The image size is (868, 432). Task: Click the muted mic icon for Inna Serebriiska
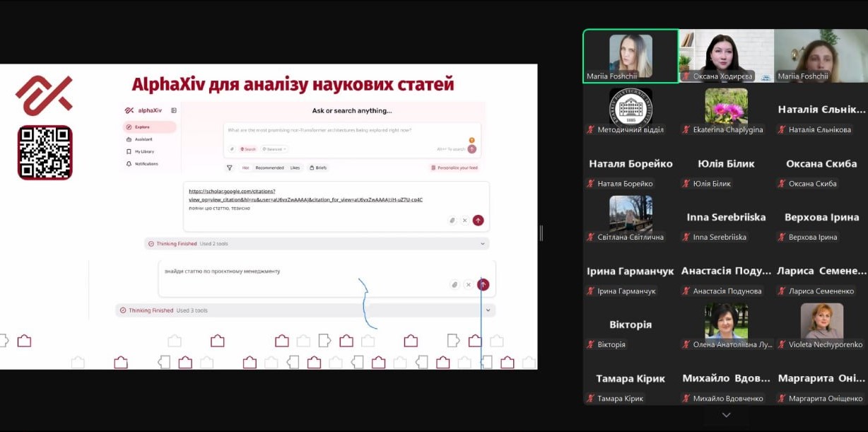point(686,238)
